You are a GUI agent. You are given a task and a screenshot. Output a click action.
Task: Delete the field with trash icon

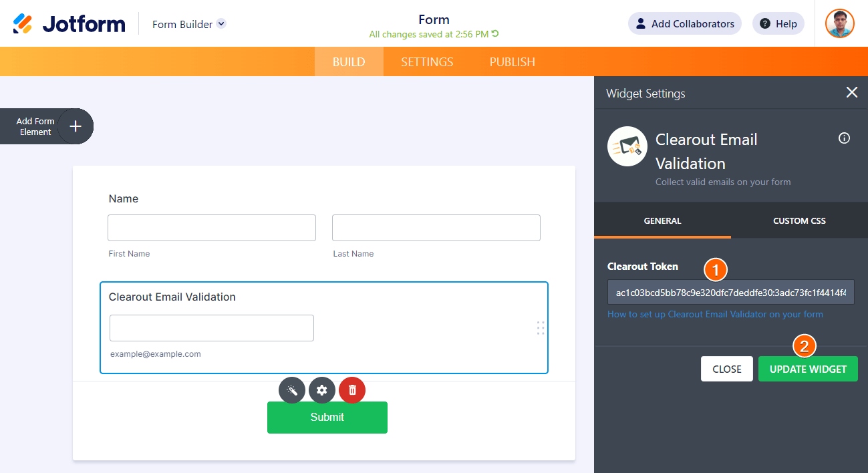[x=352, y=390]
